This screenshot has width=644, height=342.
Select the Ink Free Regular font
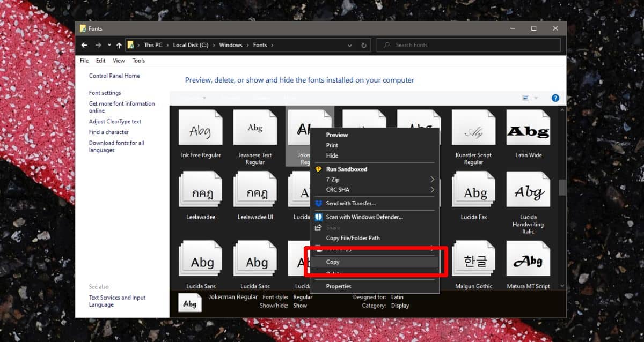click(x=201, y=135)
